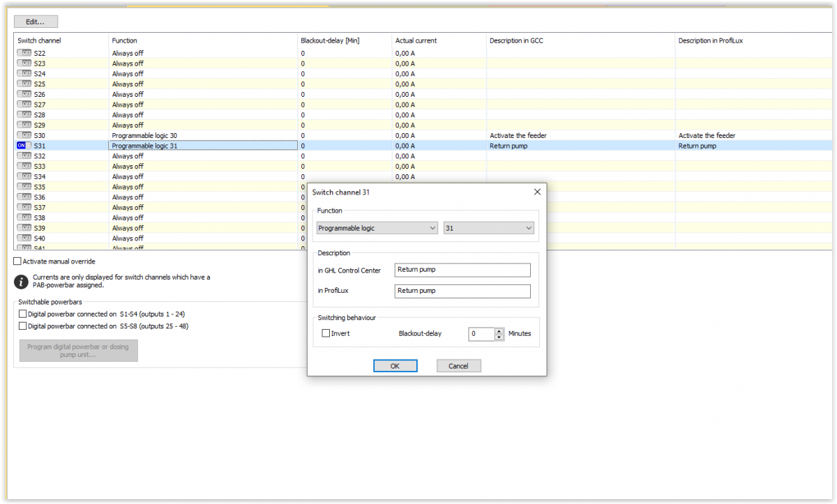837x504 pixels.
Task: Click the OFF status icon for S36
Action: (24, 197)
